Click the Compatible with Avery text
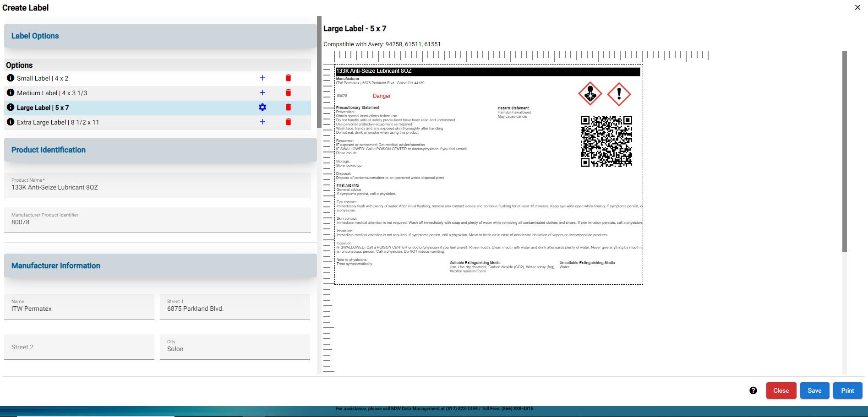The height and width of the screenshot is (417, 868). (382, 44)
